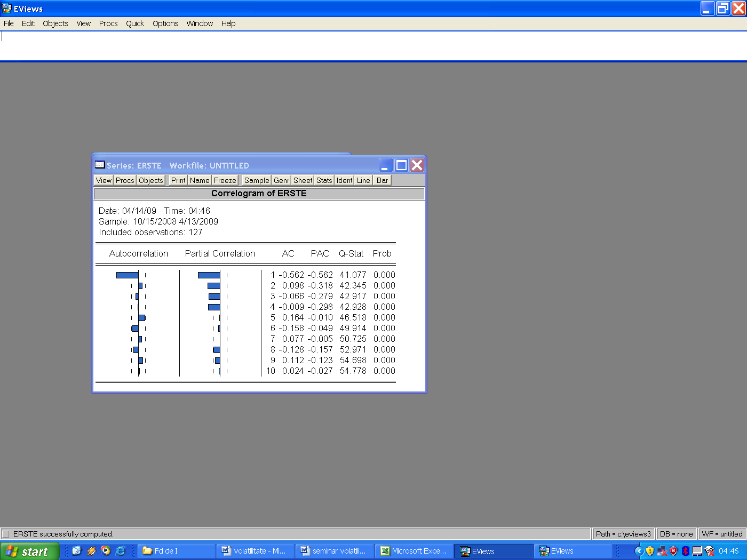Click the wireless network tray icon
Image resolution: width=747 pixels, height=560 pixels.
pyautogui.click(x=709, y=551)
